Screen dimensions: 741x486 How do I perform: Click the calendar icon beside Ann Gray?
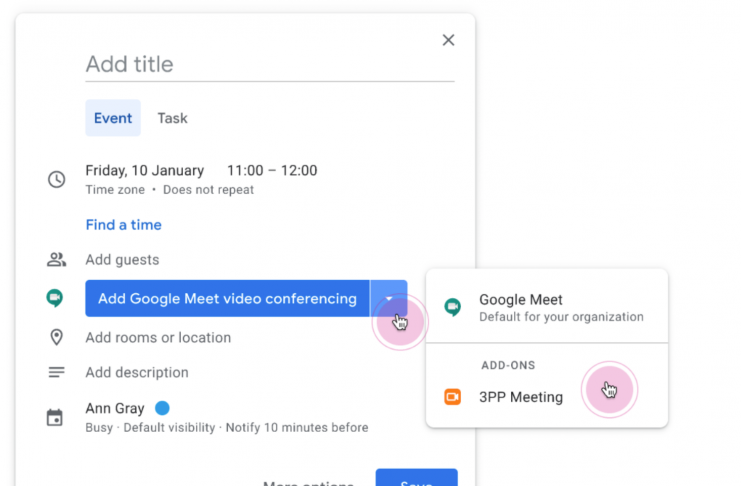[x=55, y=417]
